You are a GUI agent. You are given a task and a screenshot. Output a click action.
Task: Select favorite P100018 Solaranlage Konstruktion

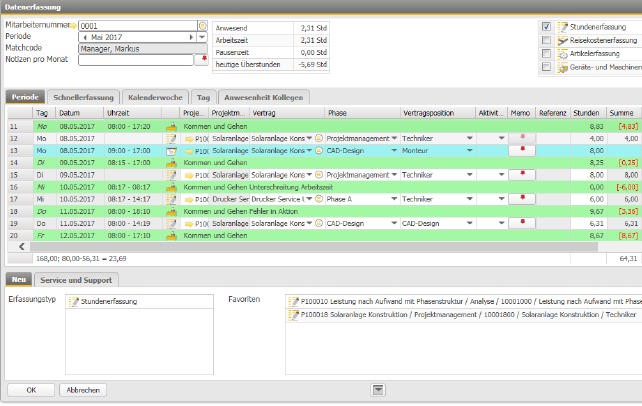[464, 315]
